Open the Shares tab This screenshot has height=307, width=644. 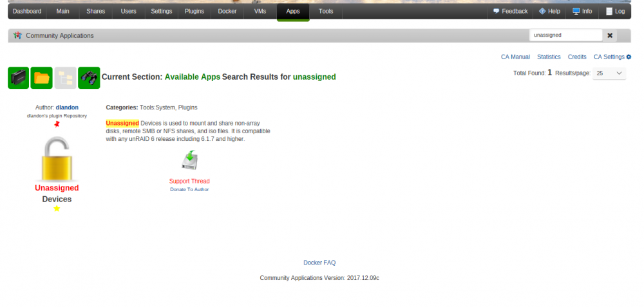[x=96, y=11]
